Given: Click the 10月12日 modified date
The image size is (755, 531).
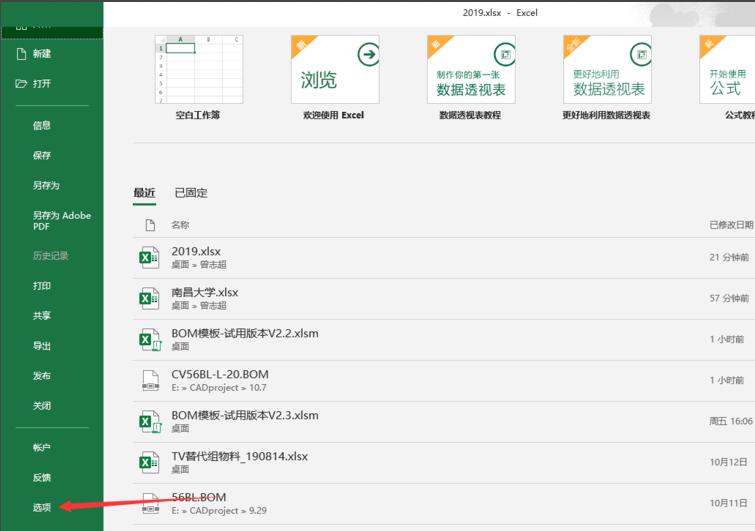Looking at the screenshot, I should [728, 462].
